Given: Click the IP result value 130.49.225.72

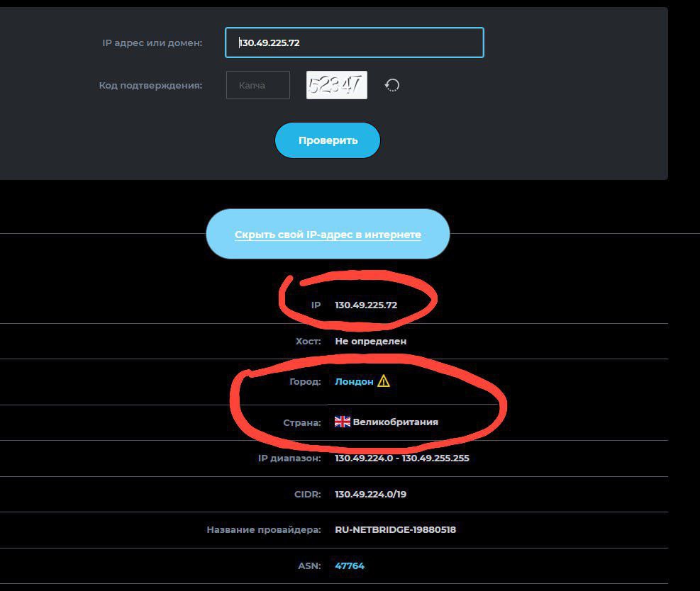Looking at the screenshot, I should [x=366, y=305].
